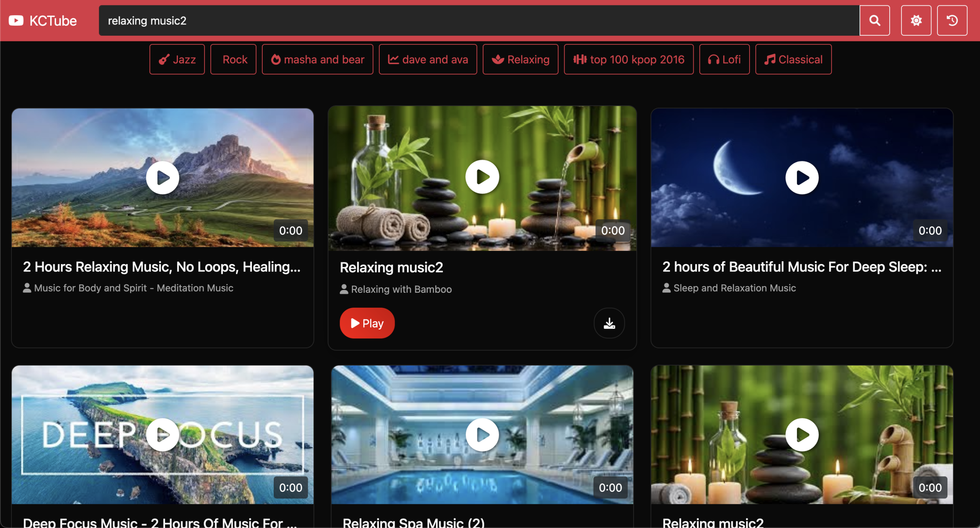Choose the masha and bear chip
This screenshot has height=528, width=980.
point(317,59)
